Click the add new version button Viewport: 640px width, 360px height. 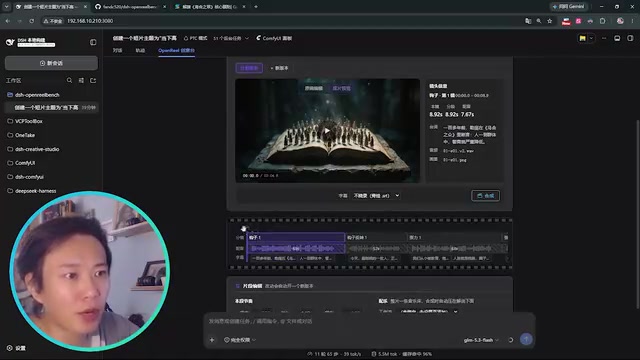[x=280, y=68]
